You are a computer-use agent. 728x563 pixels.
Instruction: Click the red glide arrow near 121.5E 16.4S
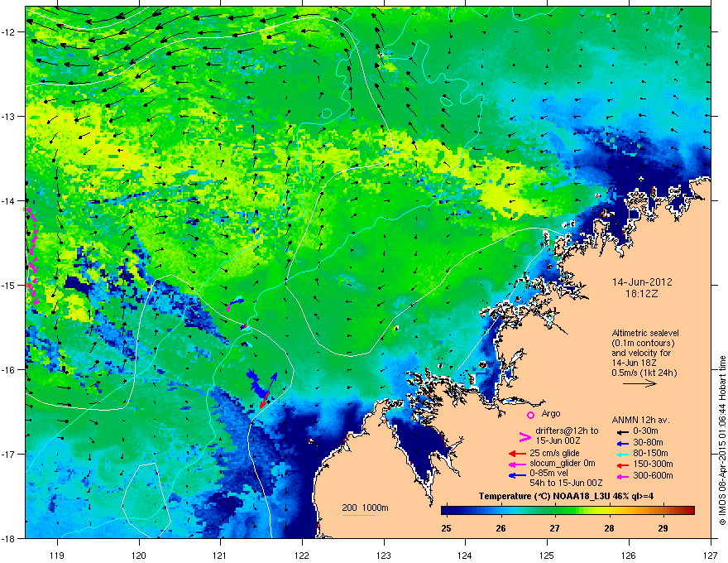(264, 400)
